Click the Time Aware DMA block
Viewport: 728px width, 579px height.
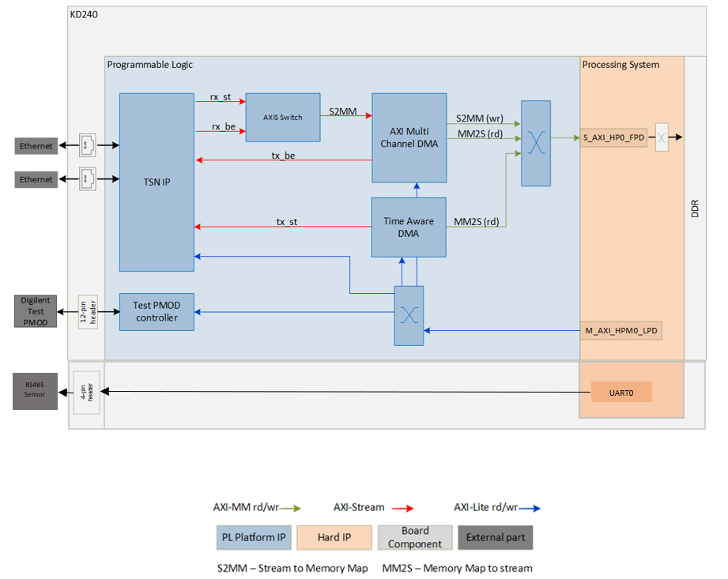coord(408,227)
